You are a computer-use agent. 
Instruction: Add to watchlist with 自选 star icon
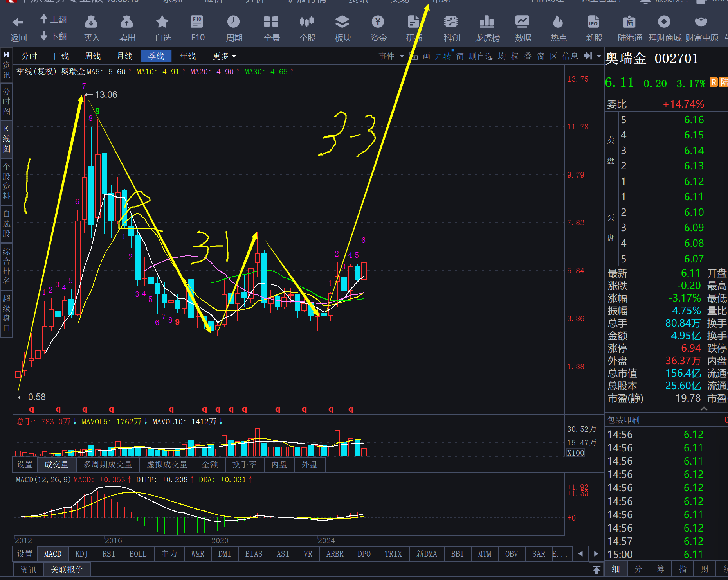162,27
